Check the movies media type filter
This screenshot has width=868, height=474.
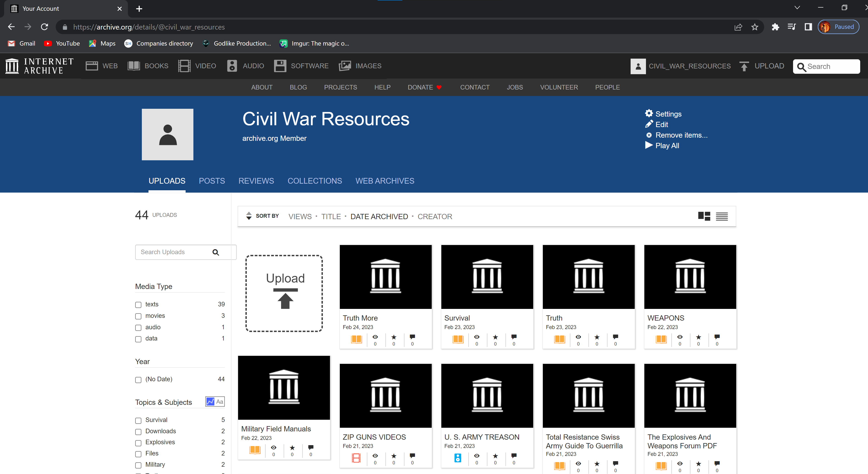[138, 316]
